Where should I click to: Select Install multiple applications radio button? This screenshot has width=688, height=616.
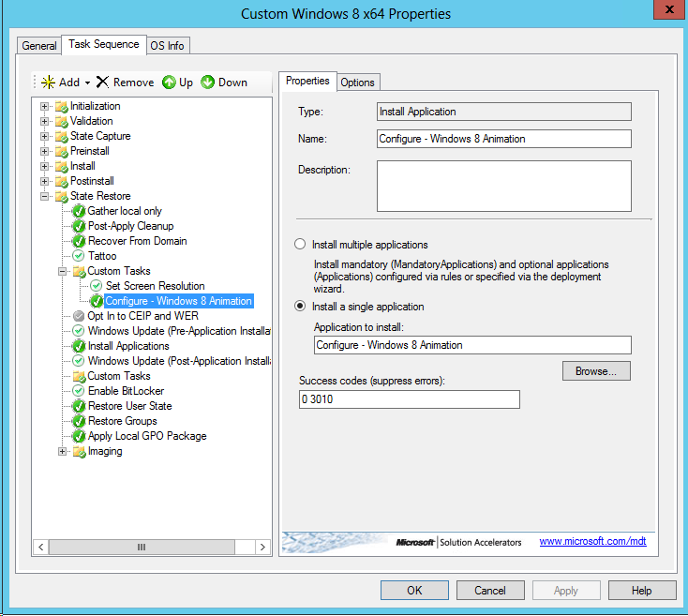(x=300, y=245)
